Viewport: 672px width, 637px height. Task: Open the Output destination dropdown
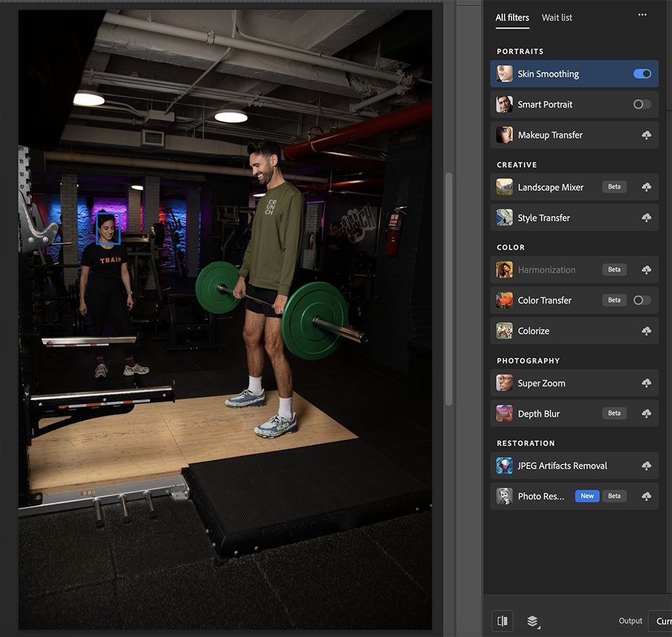[662, 621]
